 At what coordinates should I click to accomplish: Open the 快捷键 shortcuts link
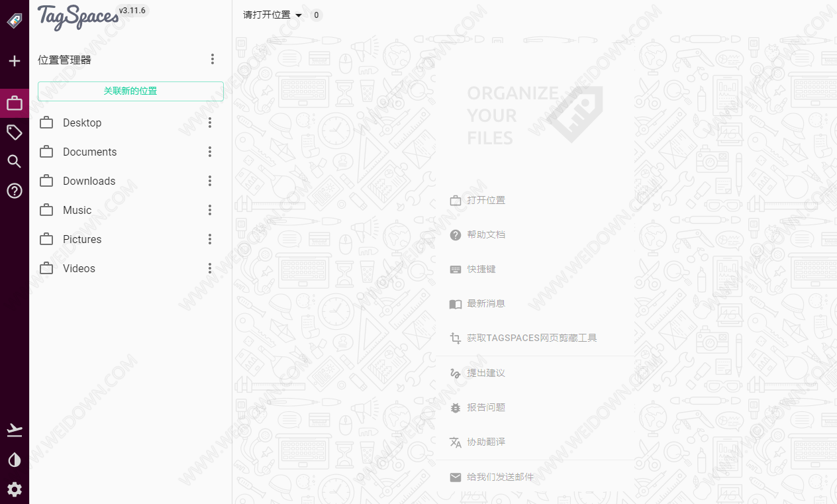[x=481, y=269]
